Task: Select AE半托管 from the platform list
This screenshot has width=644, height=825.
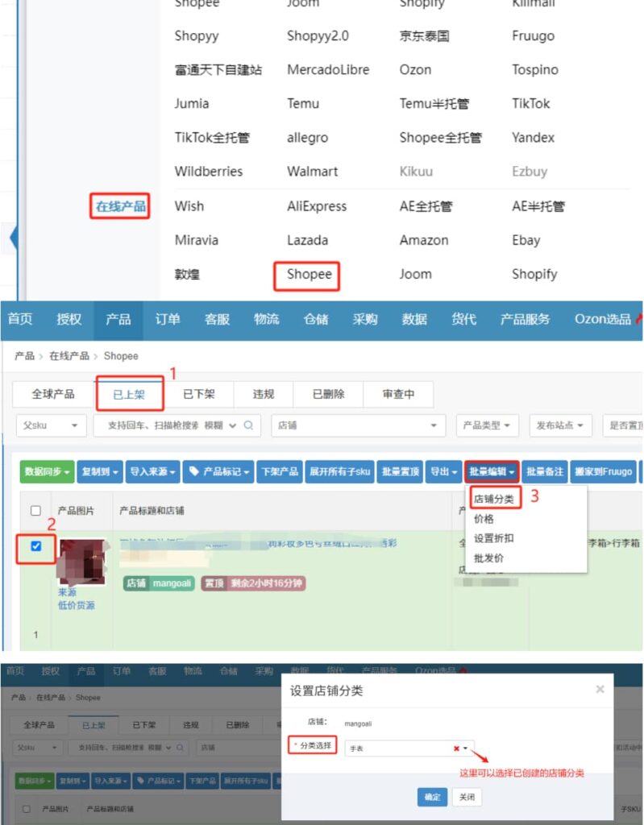Action: [538, 206]
